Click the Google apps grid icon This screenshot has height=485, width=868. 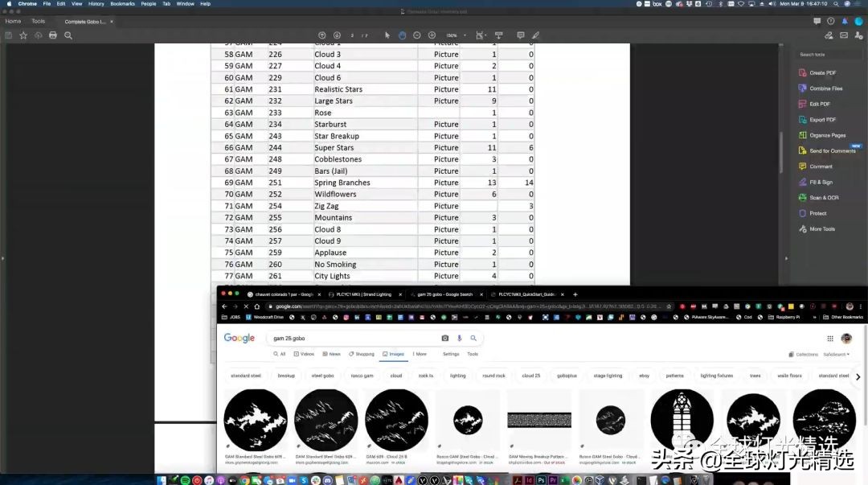click(x=829, y=339)
